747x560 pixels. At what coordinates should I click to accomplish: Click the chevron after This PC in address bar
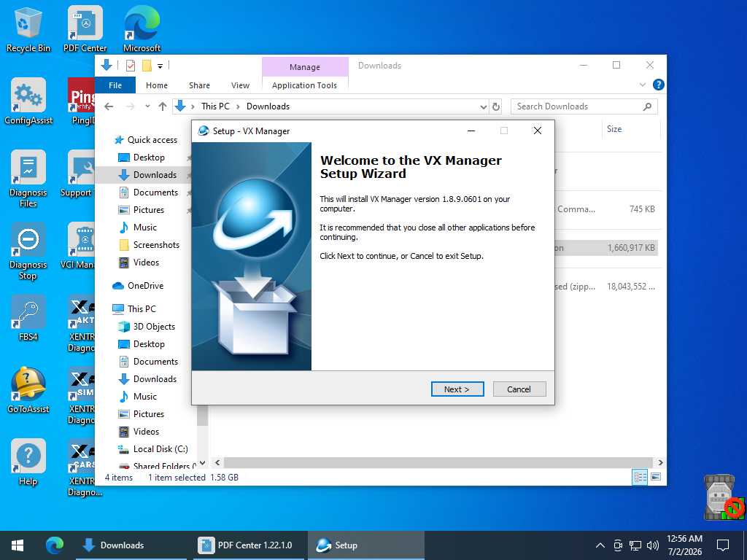point(238,106)
